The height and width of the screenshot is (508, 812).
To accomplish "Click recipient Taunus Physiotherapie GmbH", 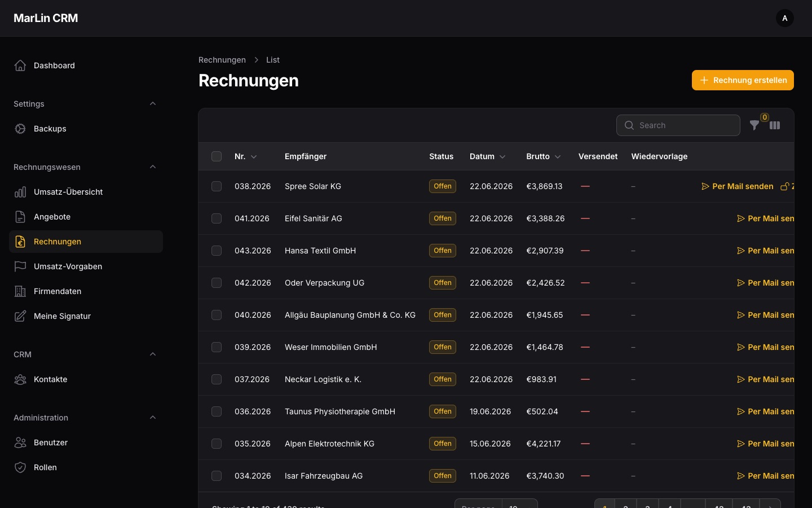I will pos(340,411).
